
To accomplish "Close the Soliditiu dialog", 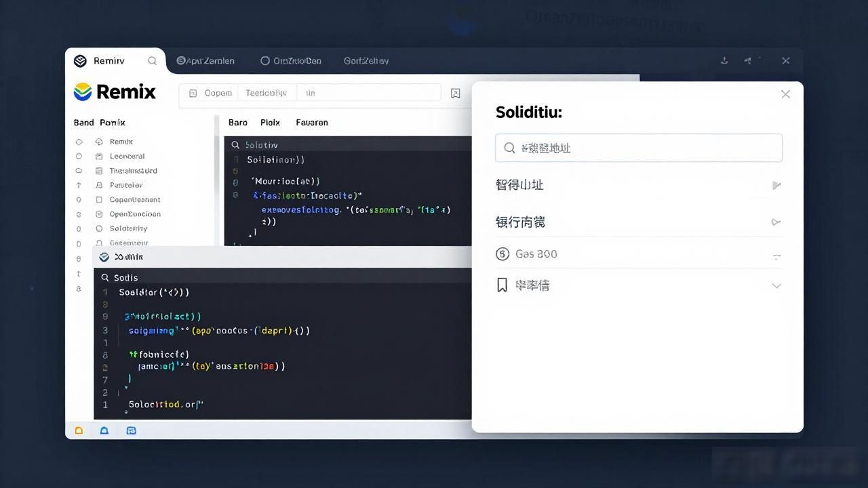I will [x=785, y=94].
